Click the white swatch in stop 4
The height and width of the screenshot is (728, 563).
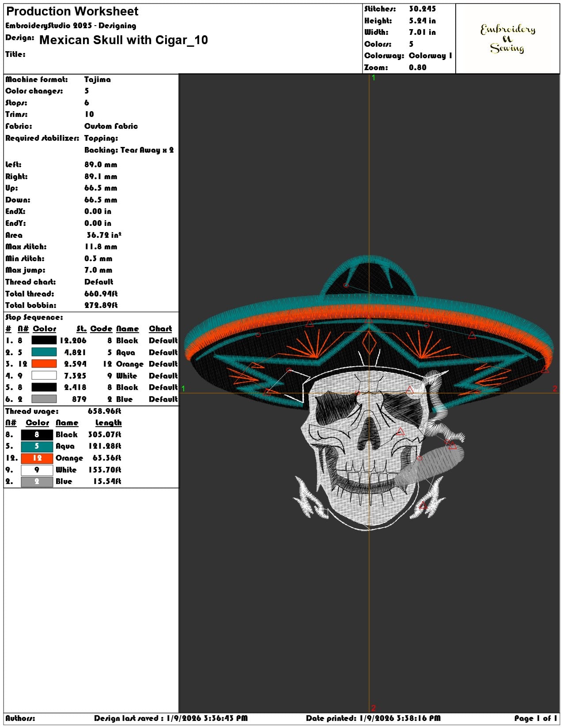(x=44, y=375)
